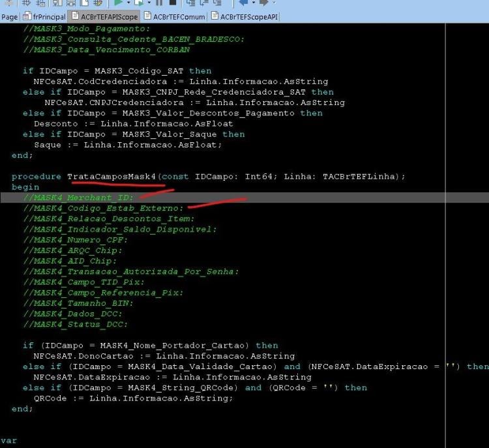Click the blue Back navigation arrow
The width and height of the screenshot is (489, 448).
244,3
